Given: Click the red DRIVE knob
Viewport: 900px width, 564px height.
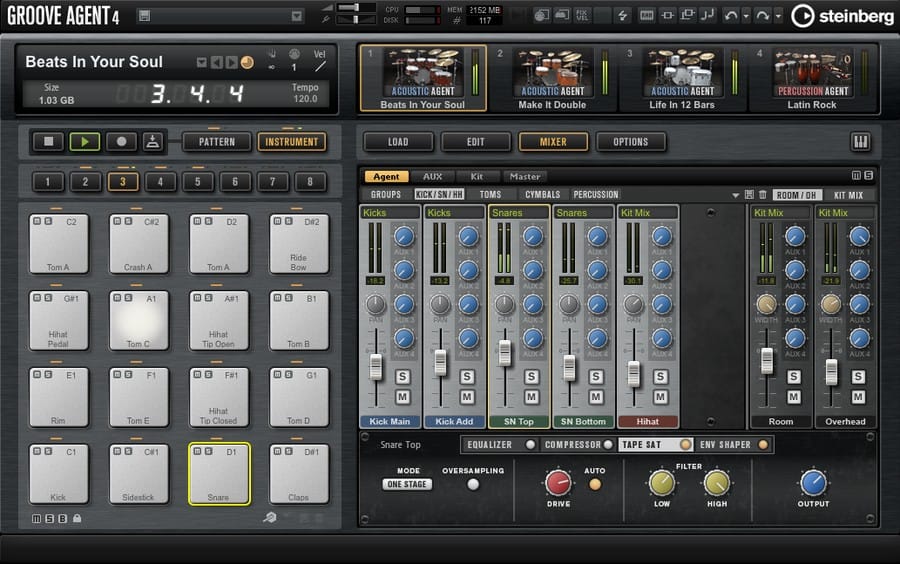Looking at the screenshot, I should coord(557,483).
